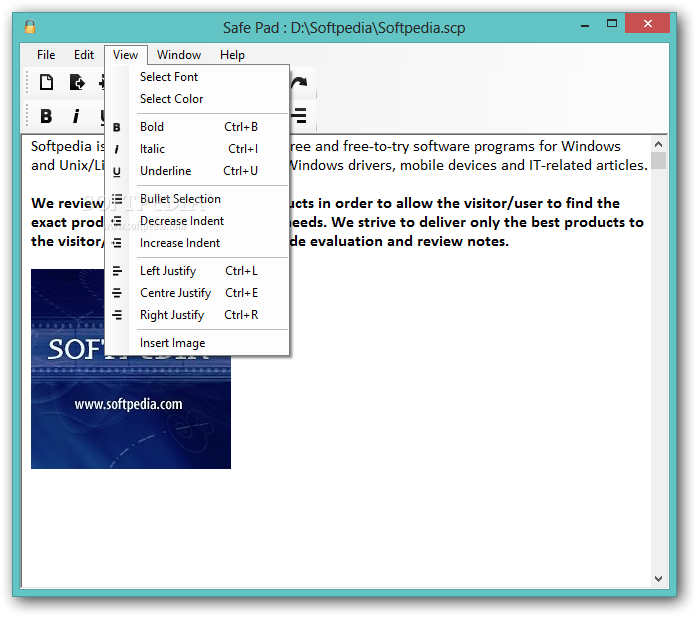Viewport: 697px width, 617px height.
Task: Choose Insert Image menu entry
Action: [198, 343]
